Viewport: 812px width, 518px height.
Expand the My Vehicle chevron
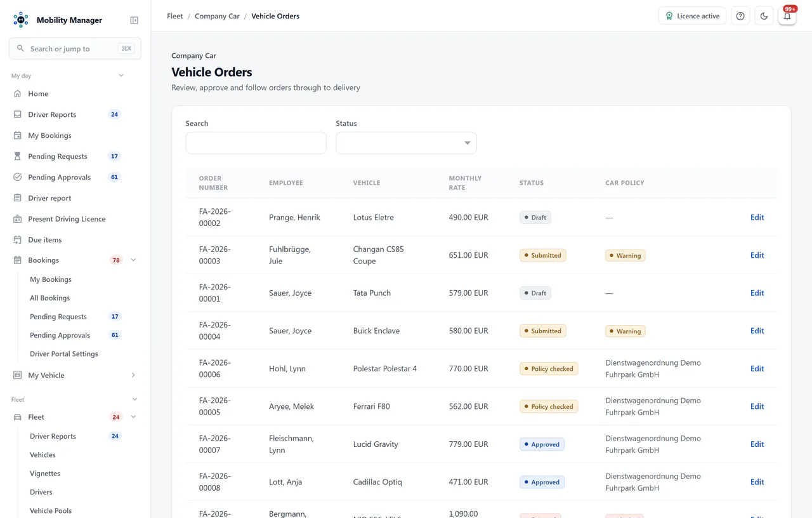click(x=133, y=375)
